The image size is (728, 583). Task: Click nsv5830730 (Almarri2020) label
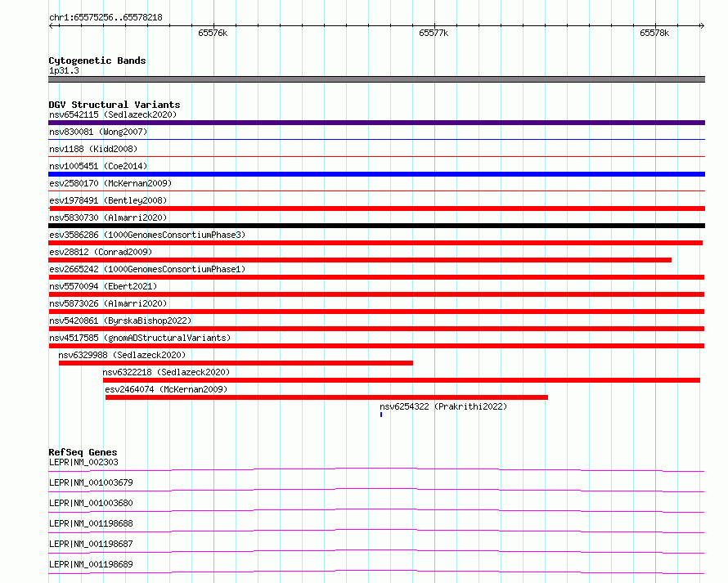point(108,218)
